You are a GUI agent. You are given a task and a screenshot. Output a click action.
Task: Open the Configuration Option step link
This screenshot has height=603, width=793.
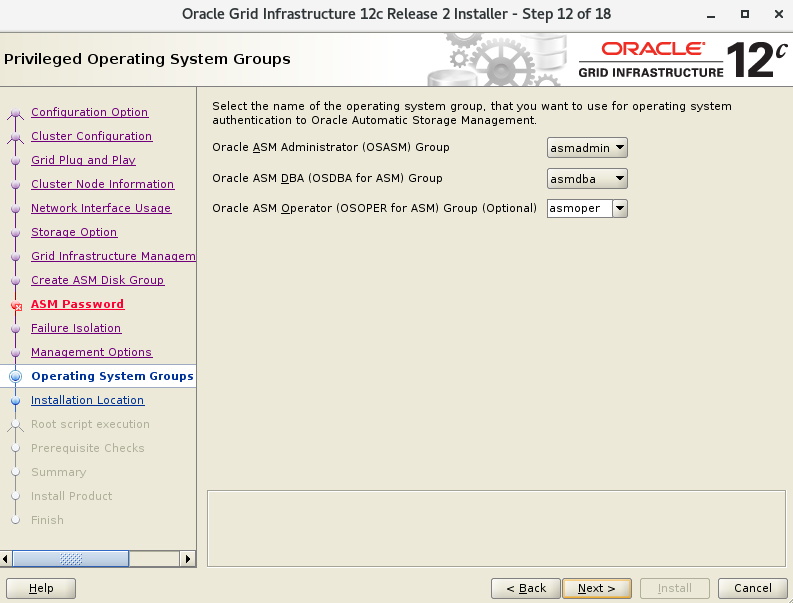click(90, 112)
